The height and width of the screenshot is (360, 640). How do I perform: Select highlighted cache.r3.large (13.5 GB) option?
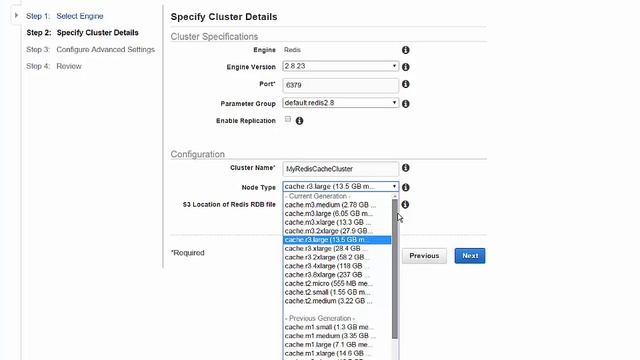(337, 240)
